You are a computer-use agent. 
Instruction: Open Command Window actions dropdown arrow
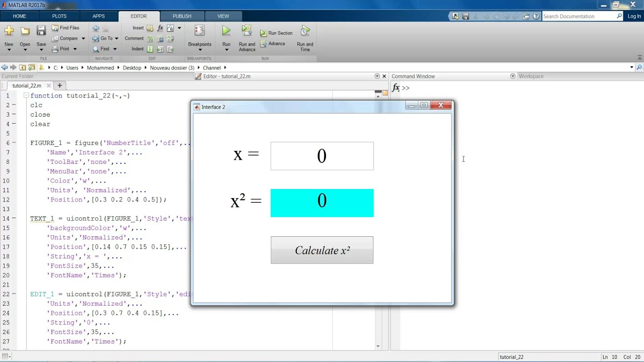tap(513, 76)
